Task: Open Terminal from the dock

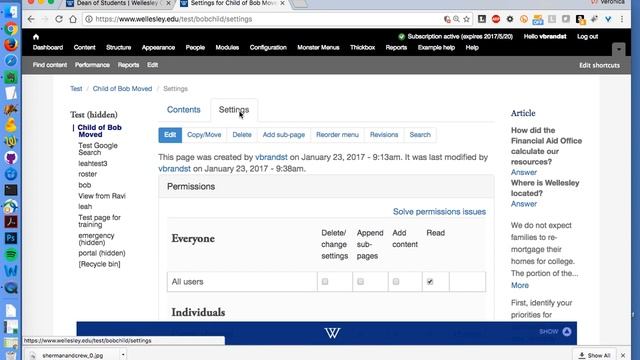Action: tap(11, 190)
